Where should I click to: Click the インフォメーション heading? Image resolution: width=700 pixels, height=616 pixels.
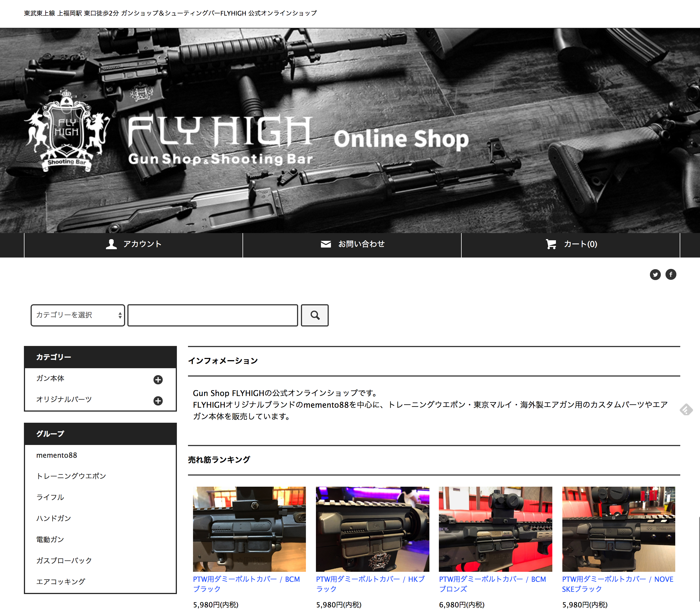[x=223, y=360]
